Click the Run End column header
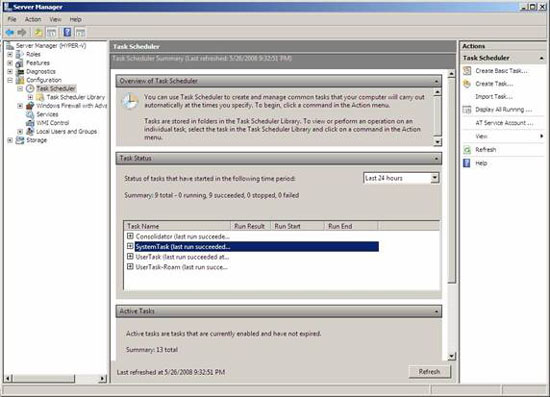This screenshot has width=550, height=397. click(351, 226)
